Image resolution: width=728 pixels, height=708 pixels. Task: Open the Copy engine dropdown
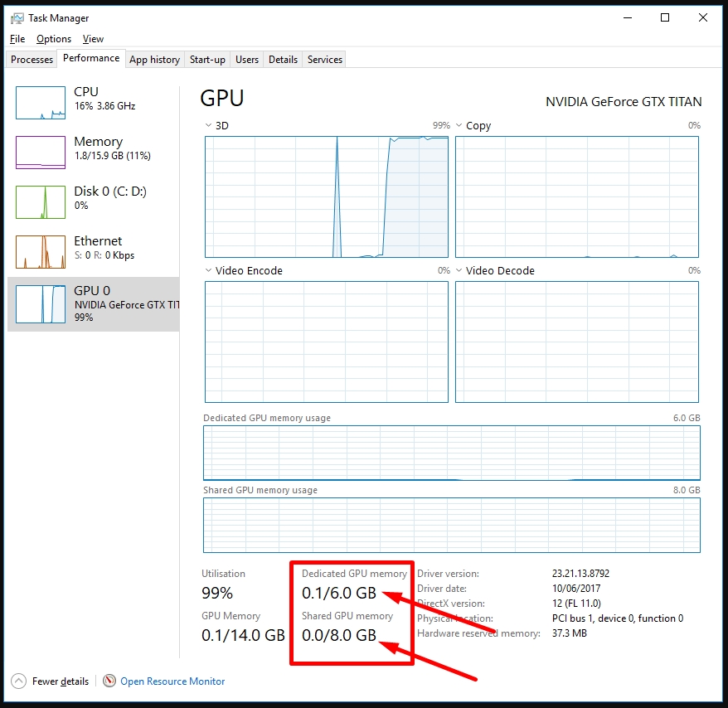point(459,125)
